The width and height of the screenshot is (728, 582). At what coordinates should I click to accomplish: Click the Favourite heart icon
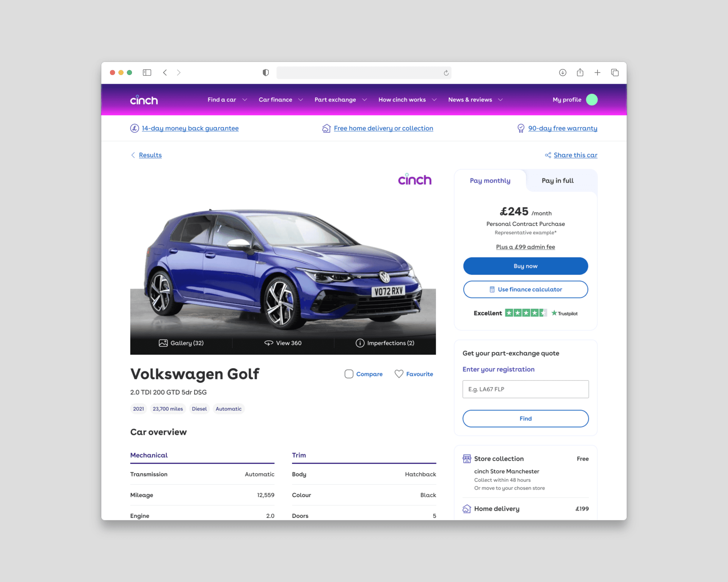pos(399,374)
